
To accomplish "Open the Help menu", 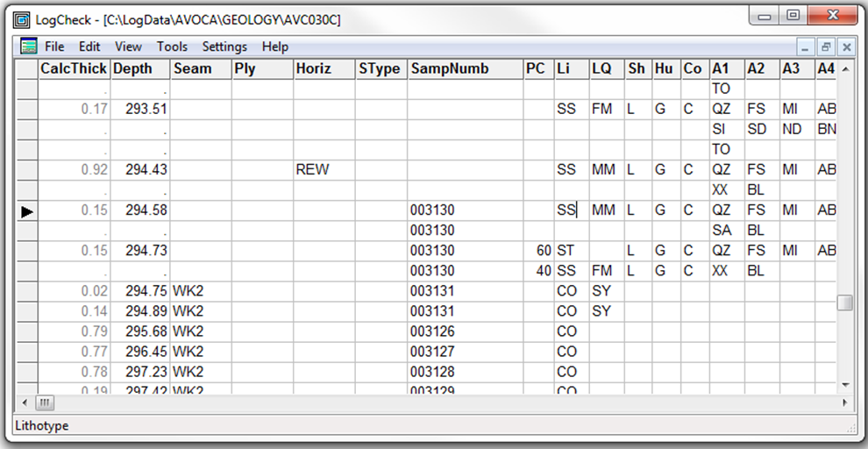I will (275, 46).
